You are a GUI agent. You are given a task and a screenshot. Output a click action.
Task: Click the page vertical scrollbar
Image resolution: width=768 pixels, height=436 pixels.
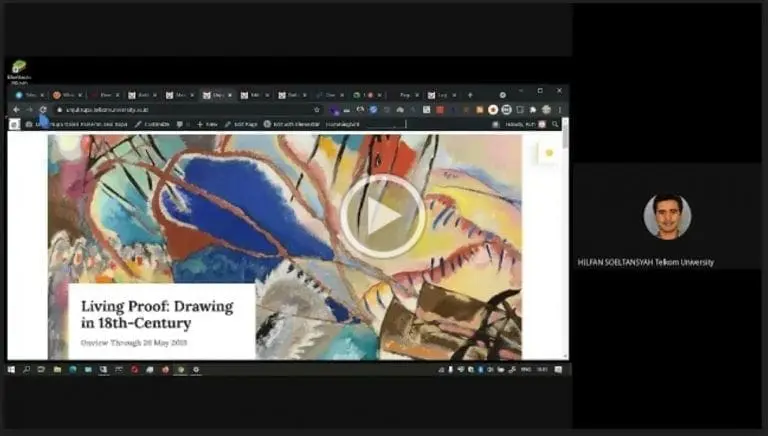coord(566,240)
